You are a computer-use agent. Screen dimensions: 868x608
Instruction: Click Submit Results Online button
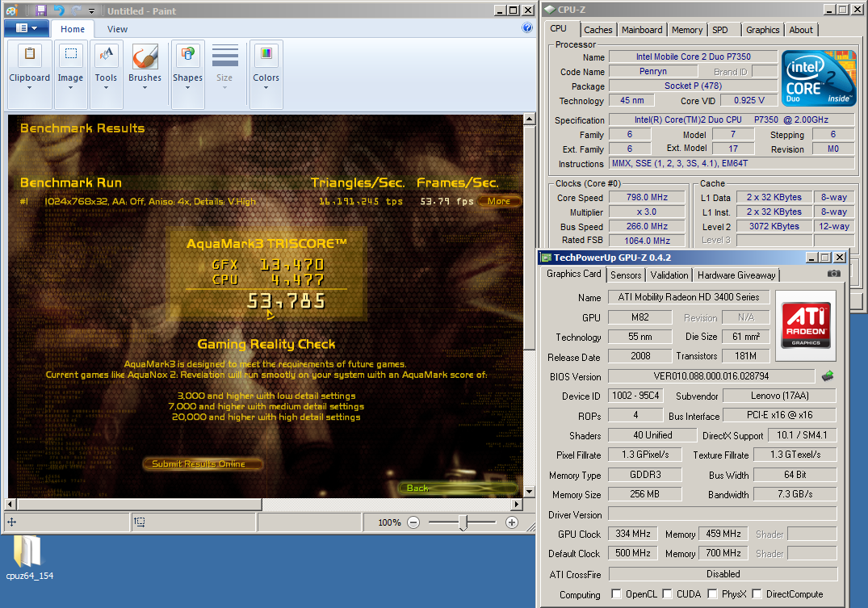202,463
